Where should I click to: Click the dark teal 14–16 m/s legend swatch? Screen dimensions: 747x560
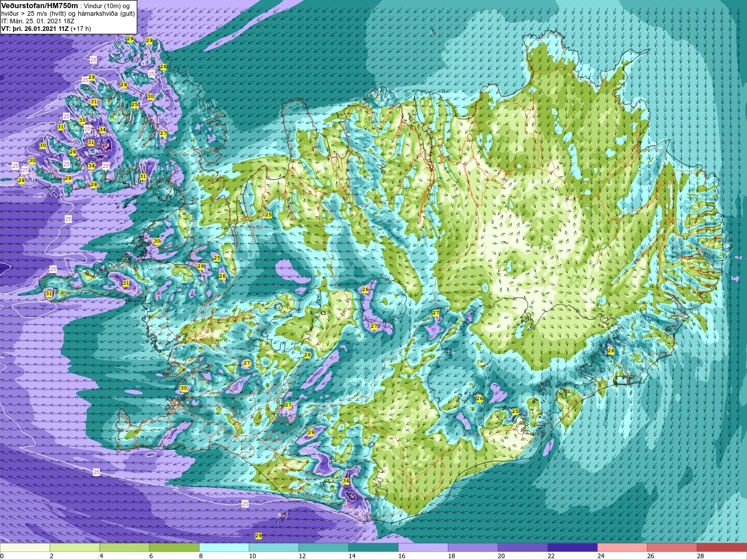[x=373, y=548]
